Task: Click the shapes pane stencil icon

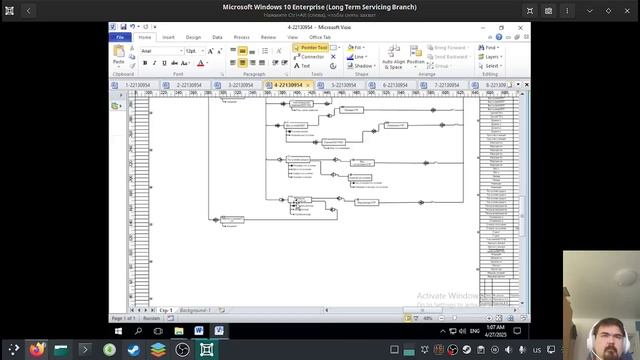Action: 116,106
